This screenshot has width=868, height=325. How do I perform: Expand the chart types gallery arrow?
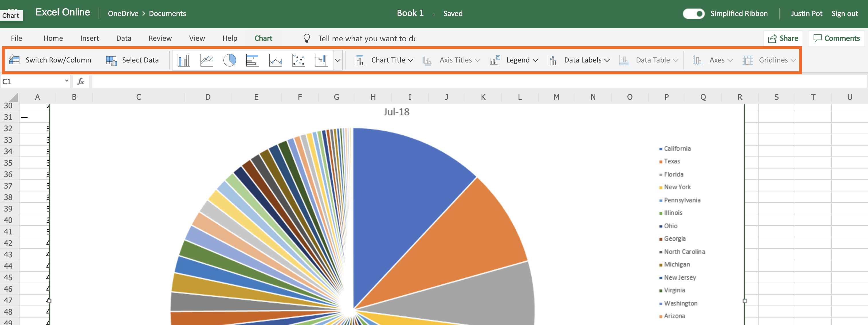point(338,60)
